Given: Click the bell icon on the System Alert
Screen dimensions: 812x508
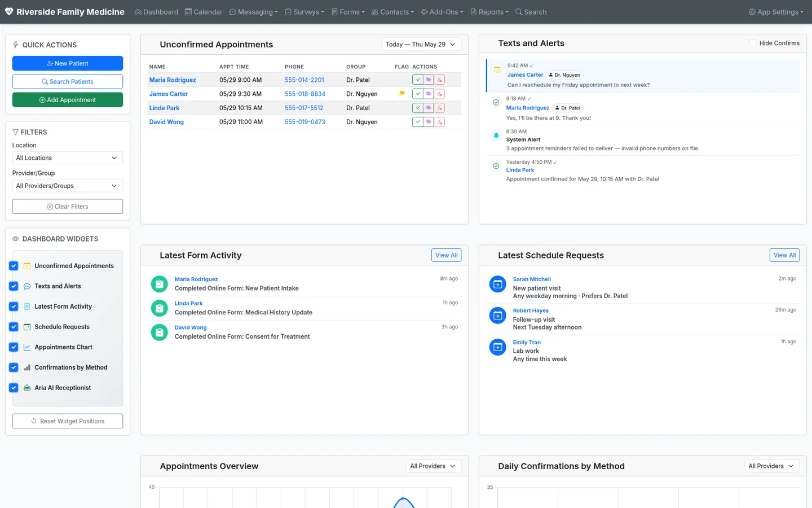Looking at the screenshot, I should tap(496, 135).
